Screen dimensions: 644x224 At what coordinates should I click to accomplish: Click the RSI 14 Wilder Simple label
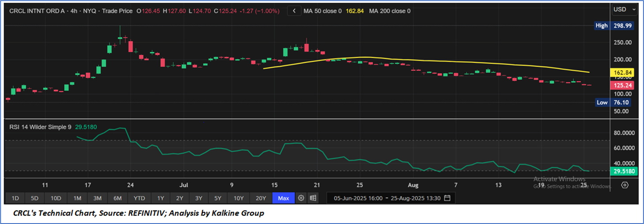[41, 127]
